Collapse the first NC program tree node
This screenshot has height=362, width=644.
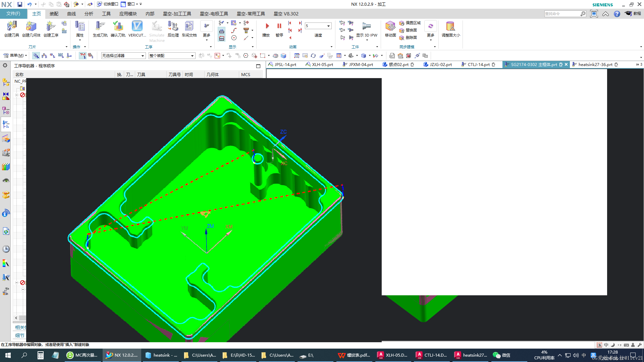point(17,95)
